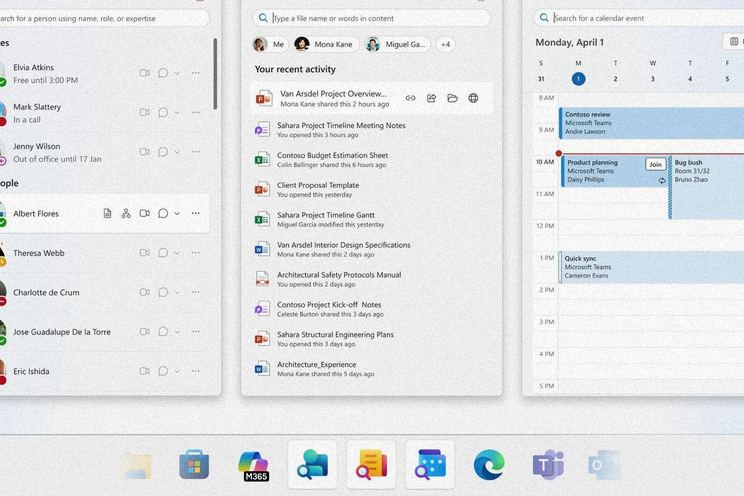Launch Microsoft 365 Copilot from taskbar
The width and height of the screenshot is (744, 496).
coord(253,466)
